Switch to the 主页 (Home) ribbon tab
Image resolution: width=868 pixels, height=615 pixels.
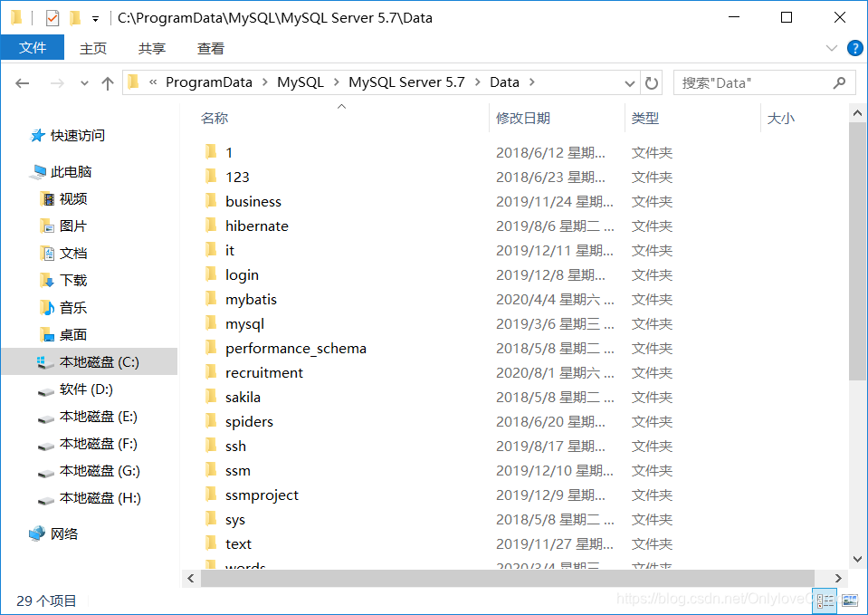click(93, 49)
